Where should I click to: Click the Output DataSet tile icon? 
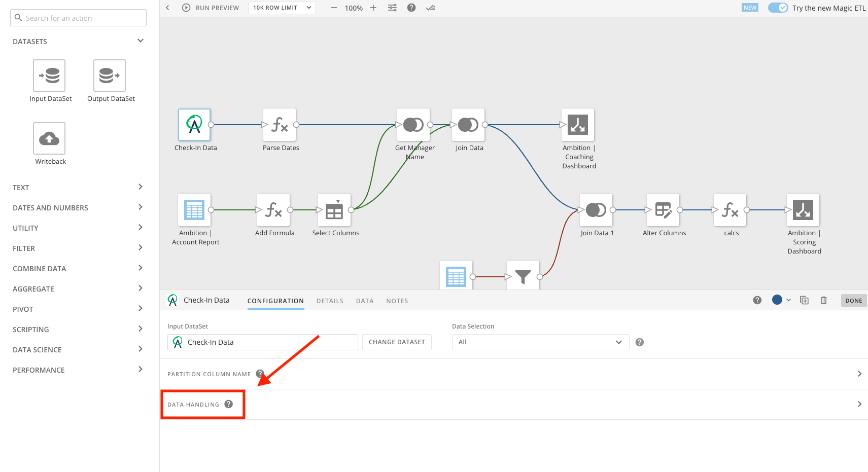[109, 76]
